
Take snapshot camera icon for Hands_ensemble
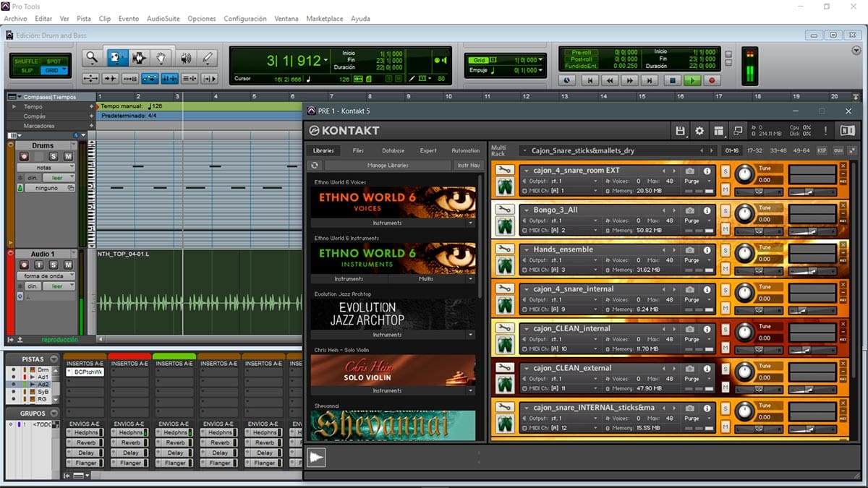click(x=691, y=249)
